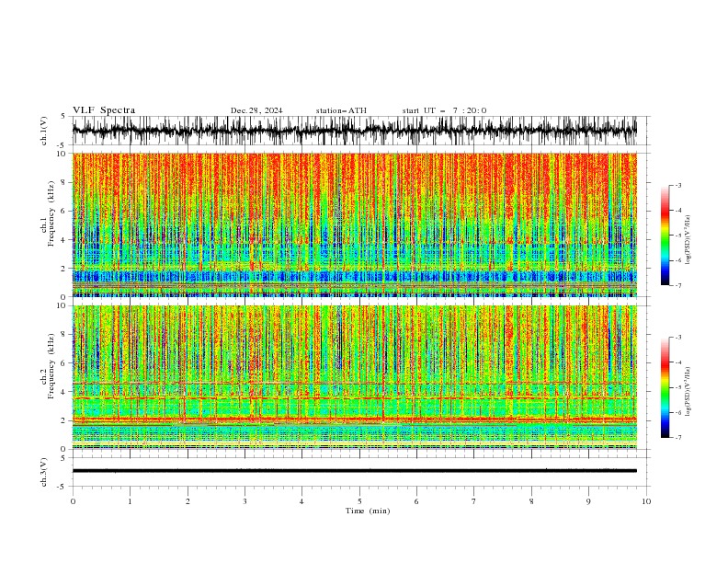Click the ch.2 spectrogram panel
This screenshot has height=563, width=728.
(x=354, y=377)
